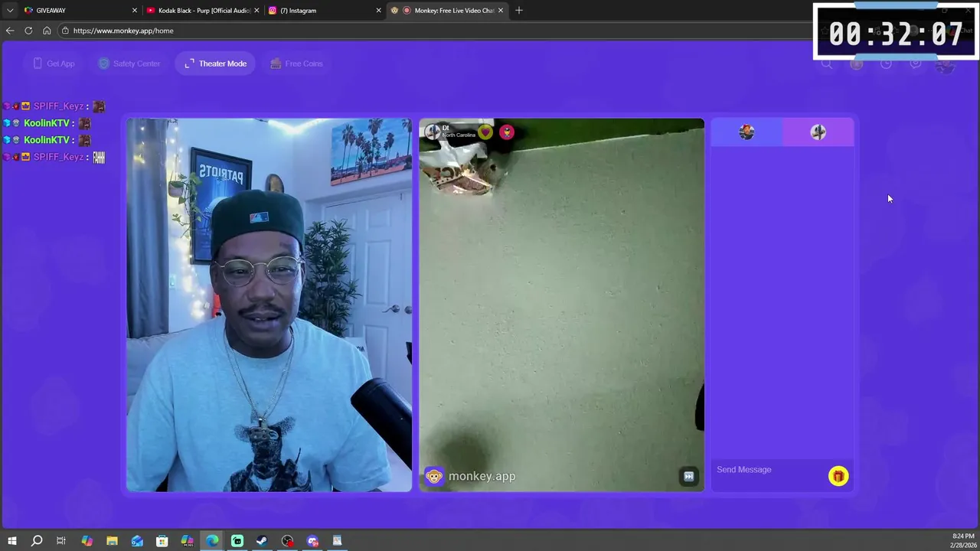Click the site info lock icon
980x551 pixels.
(x=66, y=31)
